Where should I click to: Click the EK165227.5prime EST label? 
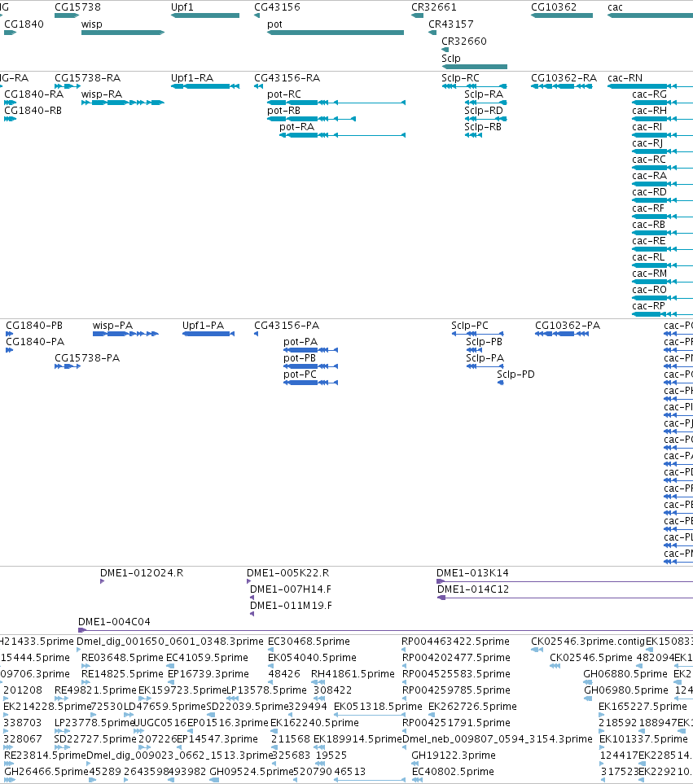(x=643, y=707)
